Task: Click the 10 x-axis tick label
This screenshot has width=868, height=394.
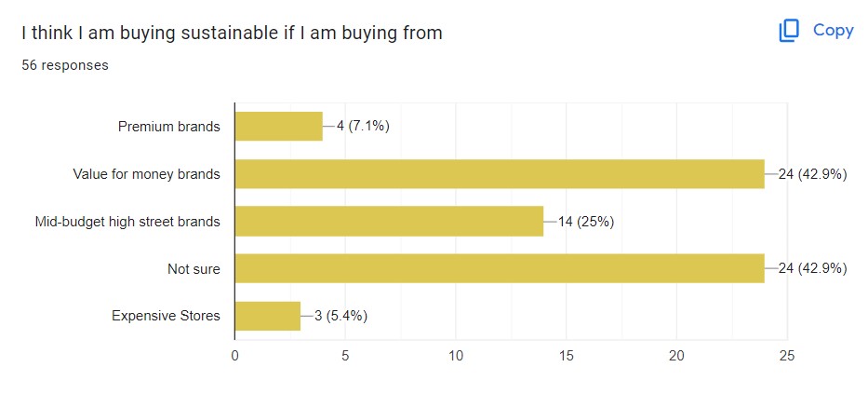Action: point(456,355)
